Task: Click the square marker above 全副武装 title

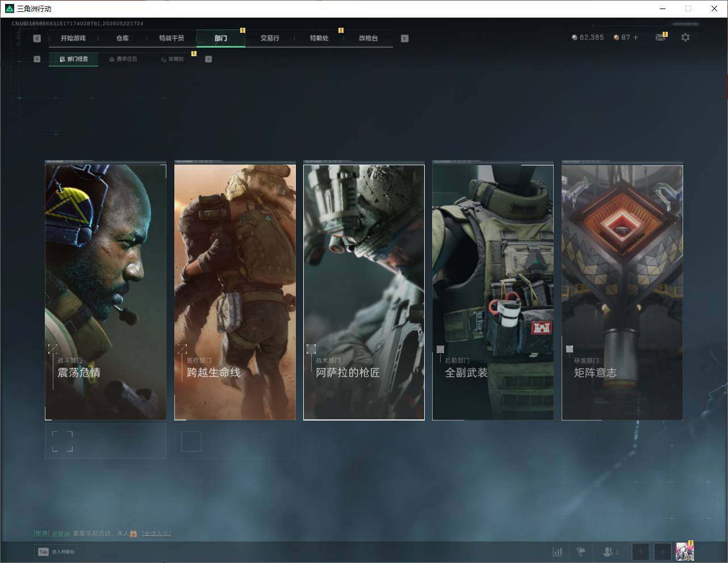Action: tap(440, 349)
